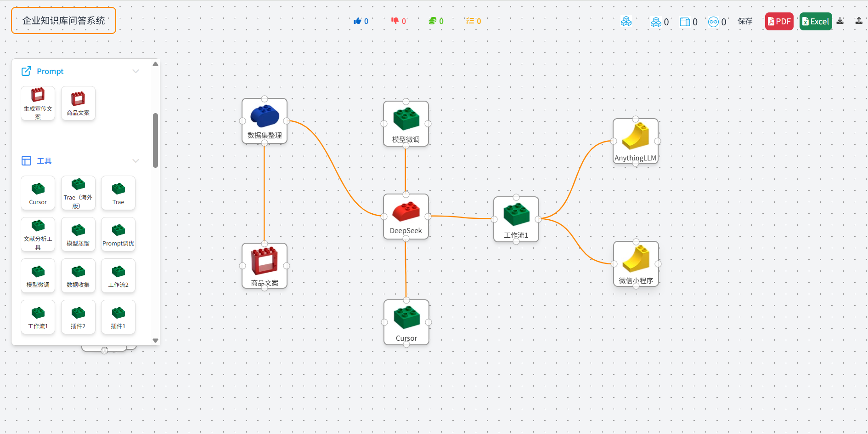Image resolution: width=868 pixels, height=434 pixels.
Task: Pick the 模型蒸馏 tool brick
Action: 78,234
